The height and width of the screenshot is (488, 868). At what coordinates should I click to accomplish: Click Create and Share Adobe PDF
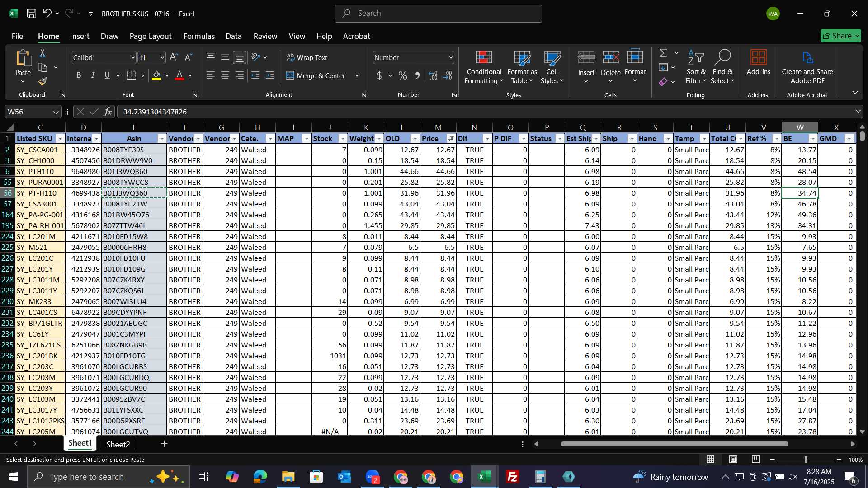pyautogui.click(x=807, y=67)
